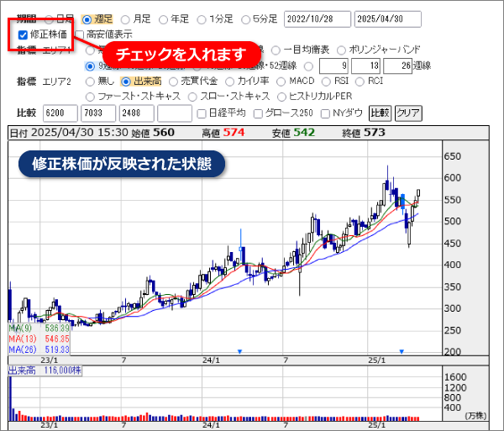Click the end date field 2025/04/30
The height and width of the screenshot is (431, 504).
(x=387, y=19)
